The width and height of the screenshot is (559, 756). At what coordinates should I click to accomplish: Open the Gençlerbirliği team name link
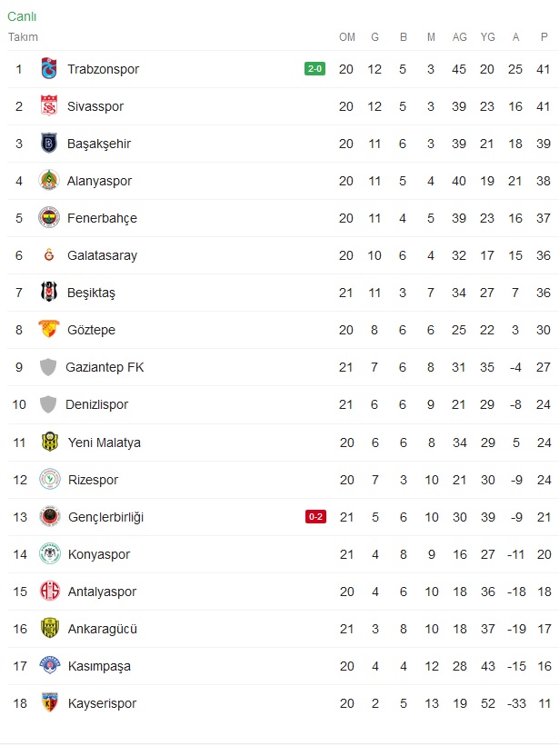(x=106, y=517)
